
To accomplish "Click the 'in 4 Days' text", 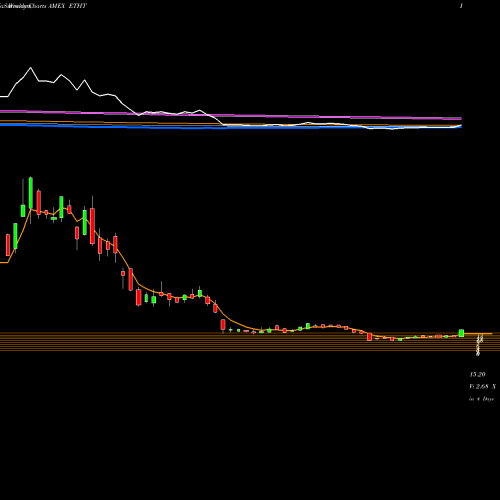I will click(x=481, y=399).
